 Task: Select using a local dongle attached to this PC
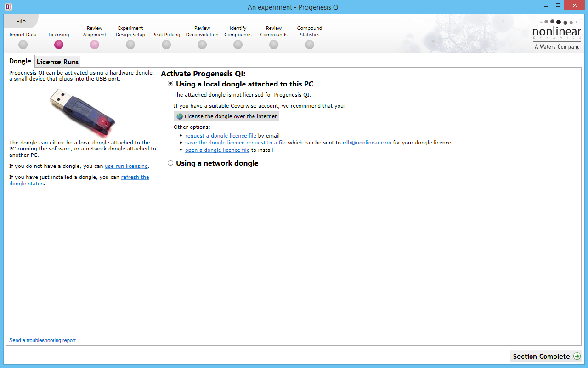(x=171, y=84)
